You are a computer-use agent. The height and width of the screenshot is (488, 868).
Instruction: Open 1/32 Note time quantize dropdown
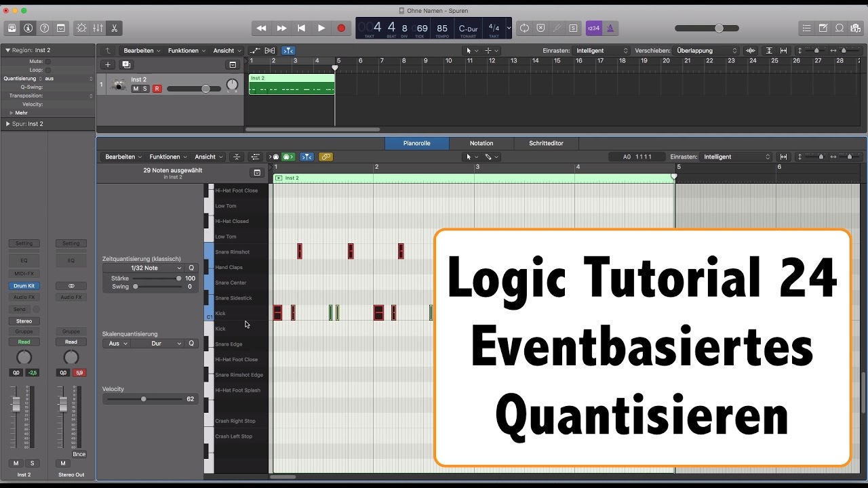pyautogui.click(x=144, y=268)
